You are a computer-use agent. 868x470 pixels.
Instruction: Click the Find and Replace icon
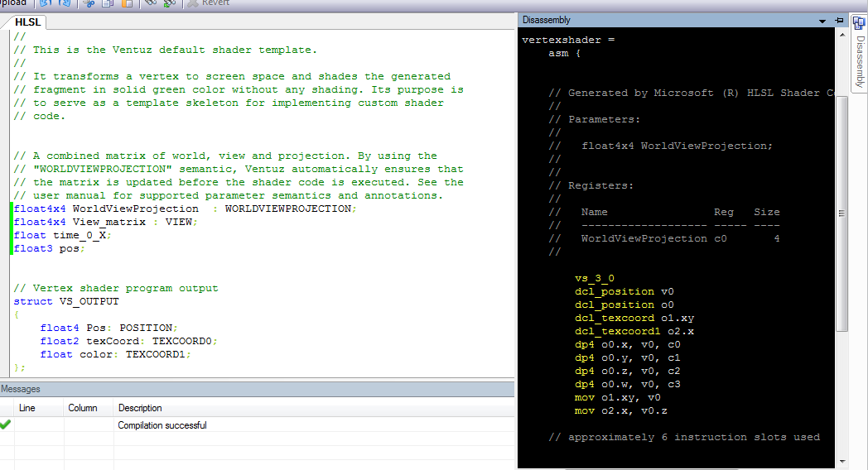click(x=169, y=3)
